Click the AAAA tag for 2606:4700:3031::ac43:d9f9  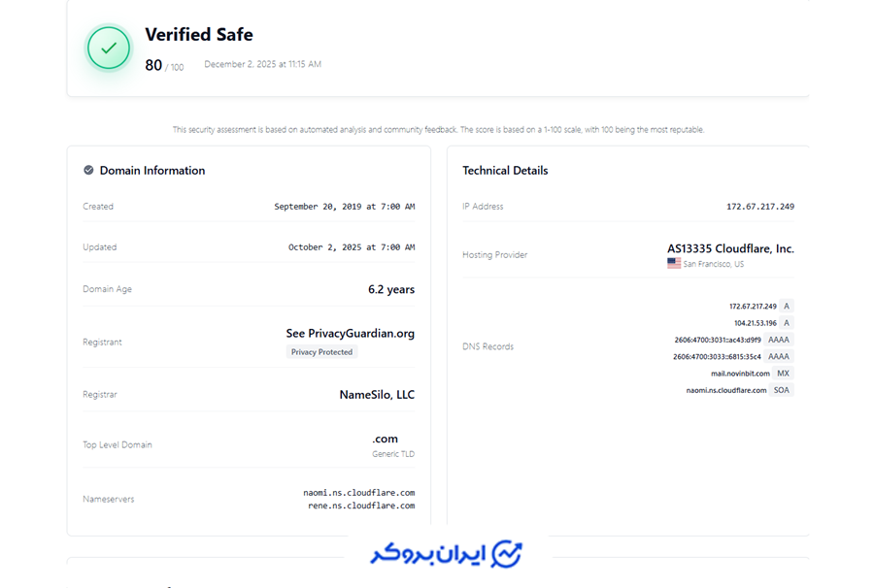(x=779, y=340)
